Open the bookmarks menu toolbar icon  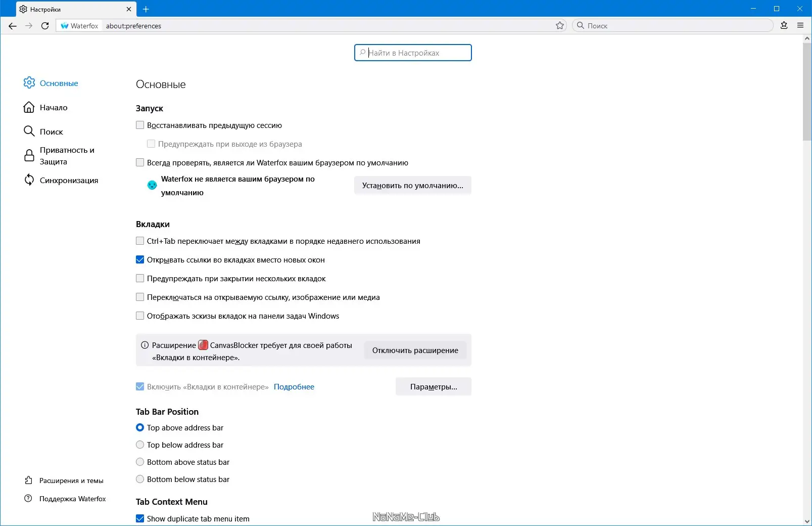click(784, 25)
